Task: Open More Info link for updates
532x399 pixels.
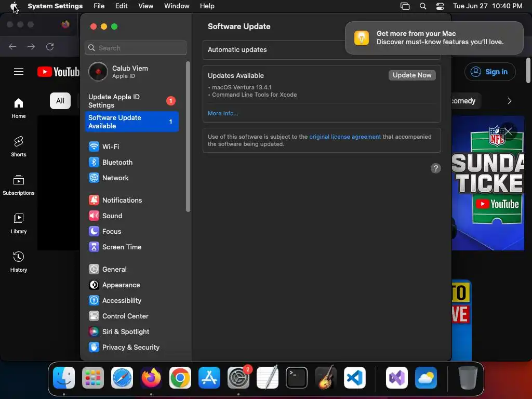Action: pyautogui.click(x=223, y=113)
